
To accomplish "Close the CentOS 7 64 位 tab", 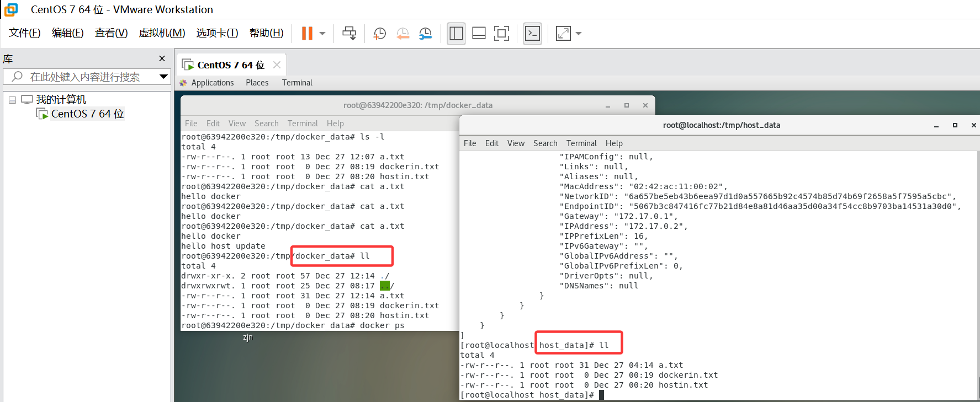I will [x=277, y=65].
